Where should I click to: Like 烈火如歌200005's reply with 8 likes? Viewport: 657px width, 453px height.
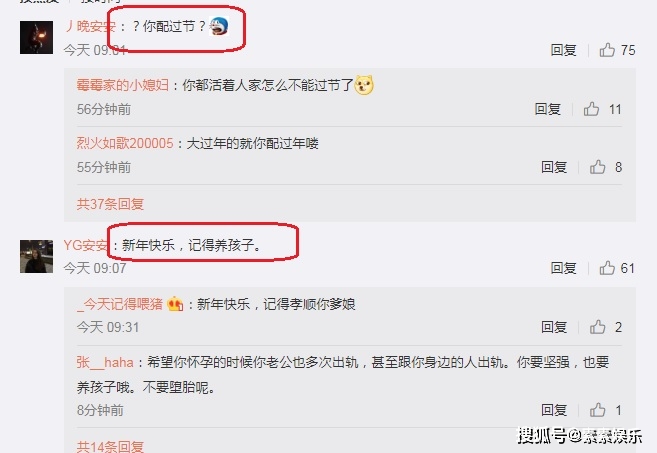point(598,167)
